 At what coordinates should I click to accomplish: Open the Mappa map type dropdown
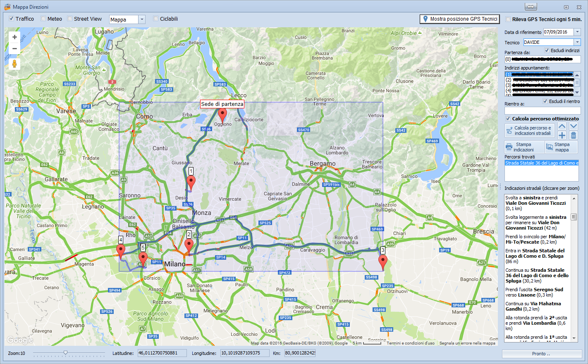pyautogui.click(x=142, y=19)
